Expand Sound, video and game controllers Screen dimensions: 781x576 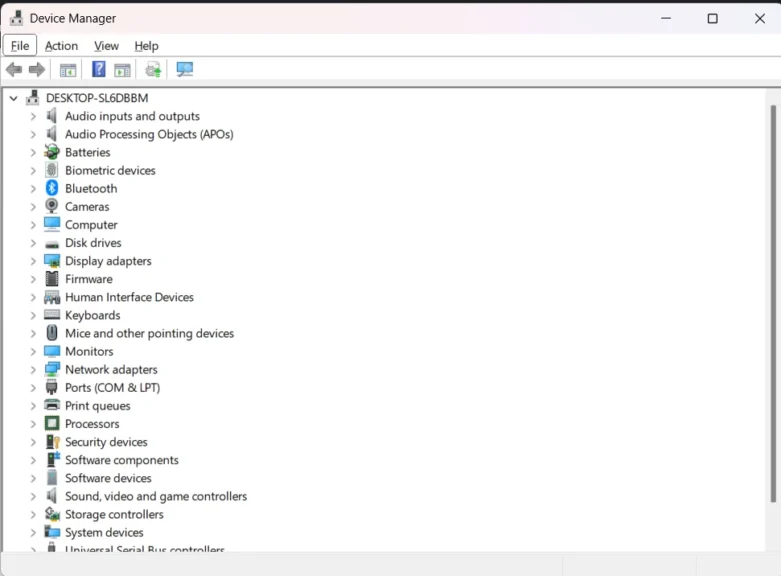click(x=33, y=496)
